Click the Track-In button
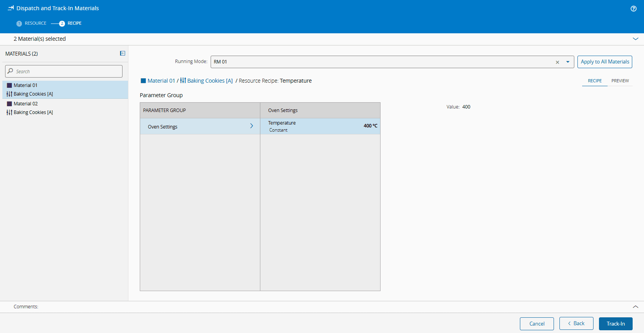644x333 pixels. [x=615, y=324]
